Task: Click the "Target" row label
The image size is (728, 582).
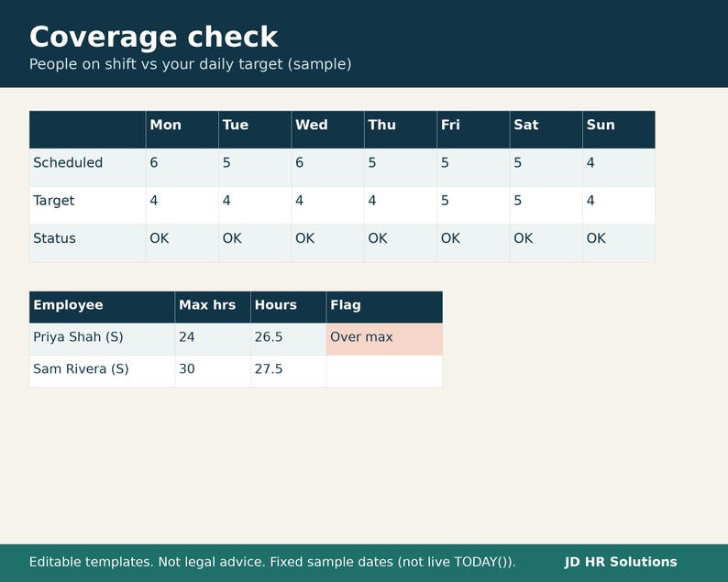Action: click(x=87, y=205)
